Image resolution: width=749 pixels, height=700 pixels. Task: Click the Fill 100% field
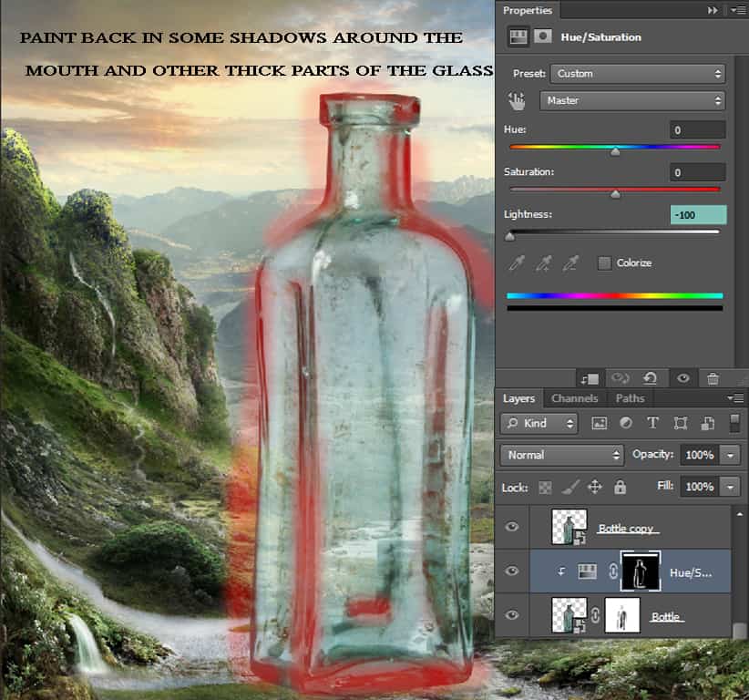pyautogui.click(x=699, y=487)
